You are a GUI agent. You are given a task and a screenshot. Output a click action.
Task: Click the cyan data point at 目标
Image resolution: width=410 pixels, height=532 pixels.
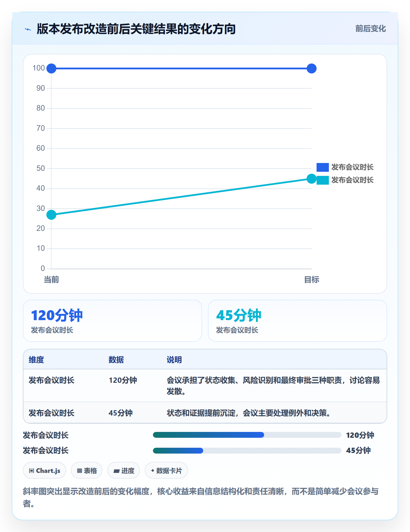[x=312, y=179]
